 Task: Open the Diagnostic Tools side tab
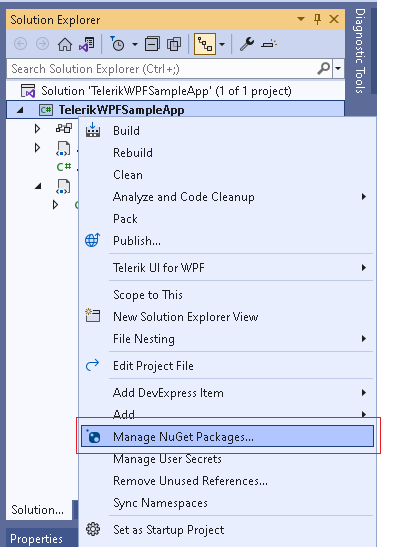pos(360,51)
